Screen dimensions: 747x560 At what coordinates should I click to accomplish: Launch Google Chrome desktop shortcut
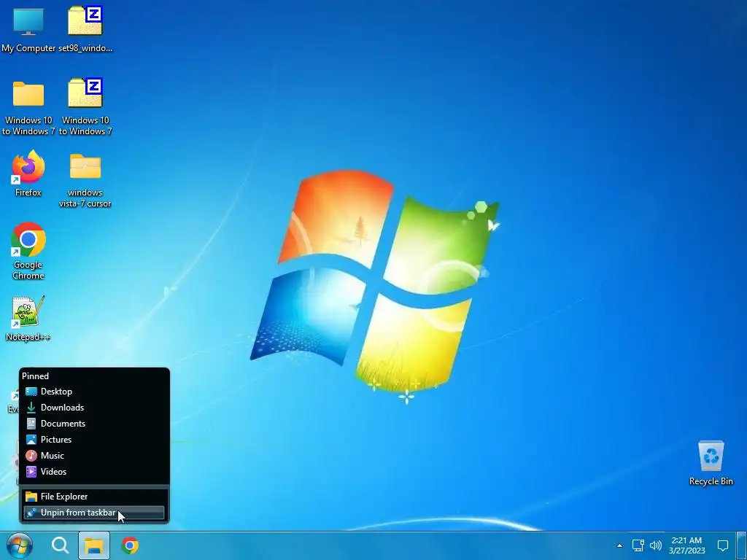point(28,251)
